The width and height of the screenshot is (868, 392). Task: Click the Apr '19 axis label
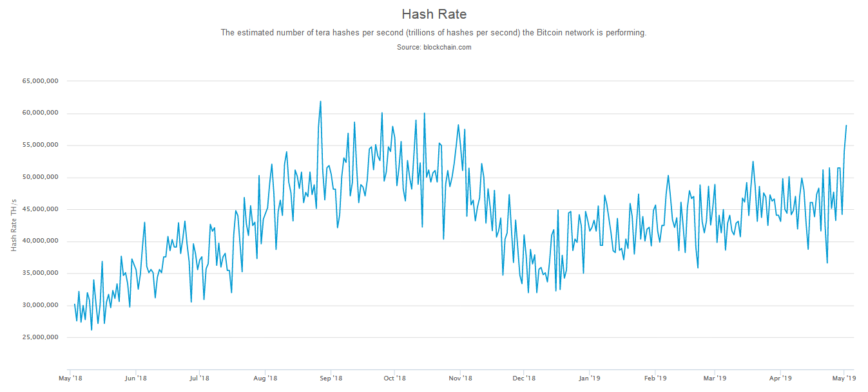click(781, 378)
